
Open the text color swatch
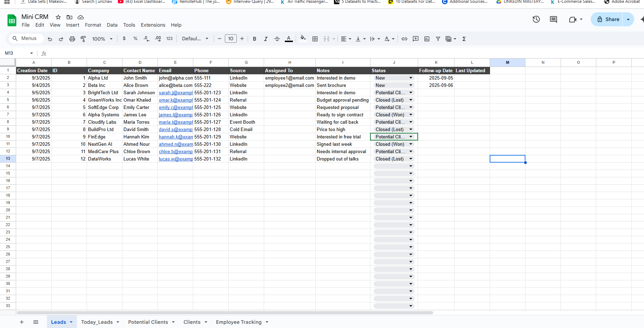(x=288, y=39)
